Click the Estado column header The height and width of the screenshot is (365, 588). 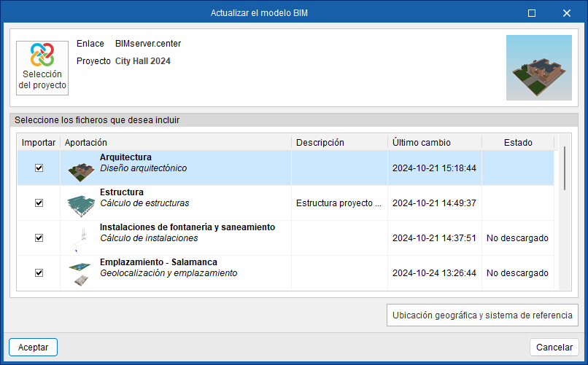click(518, 143)
